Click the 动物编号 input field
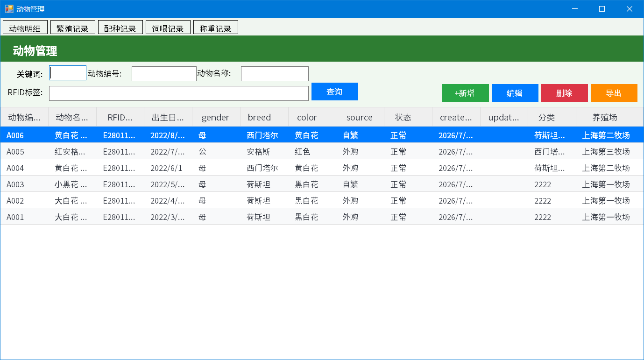The width and height of the screenshot is (644, 360). coord(164,74)
